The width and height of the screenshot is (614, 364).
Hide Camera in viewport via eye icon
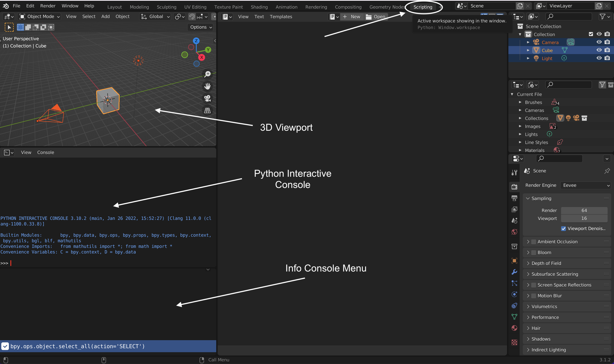(599, 42)
